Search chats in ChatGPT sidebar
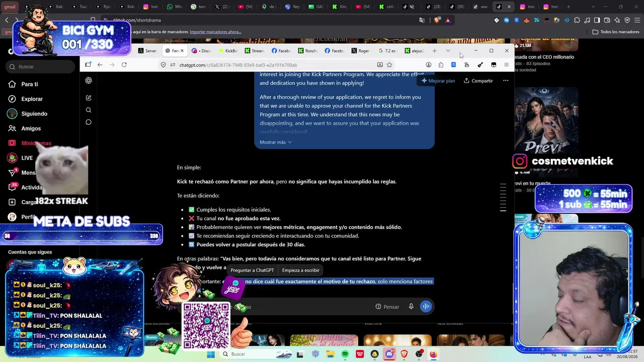 [x=89, y=110]
